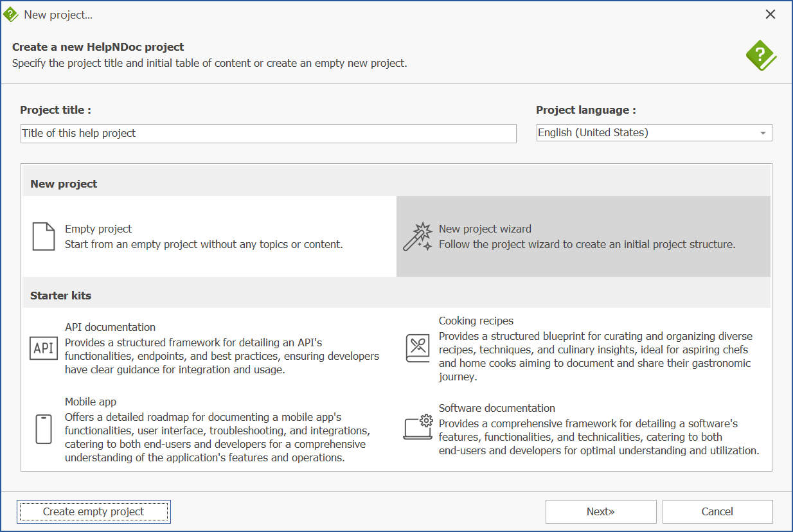
Task: Click the English (United States) language value
Action: click(593, 133)
